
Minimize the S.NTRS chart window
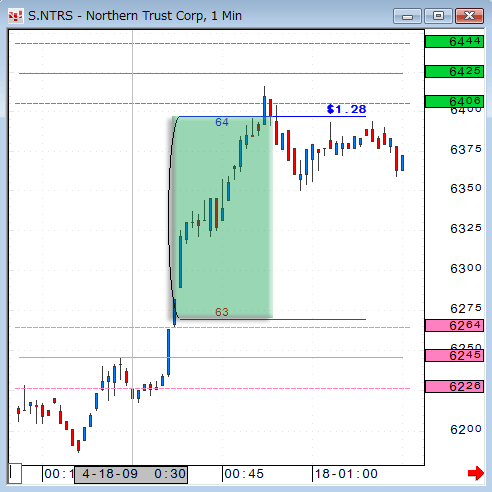point(407,16)
